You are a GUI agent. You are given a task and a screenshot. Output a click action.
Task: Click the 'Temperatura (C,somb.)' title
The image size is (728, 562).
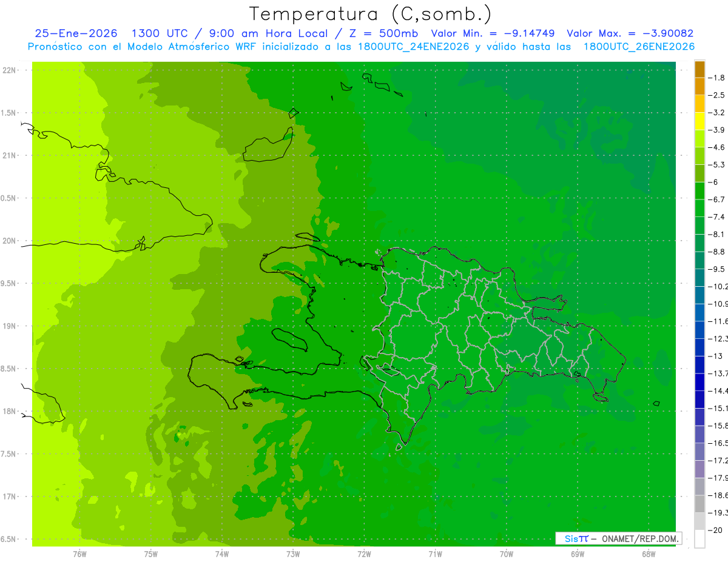[x=371, y=14]
